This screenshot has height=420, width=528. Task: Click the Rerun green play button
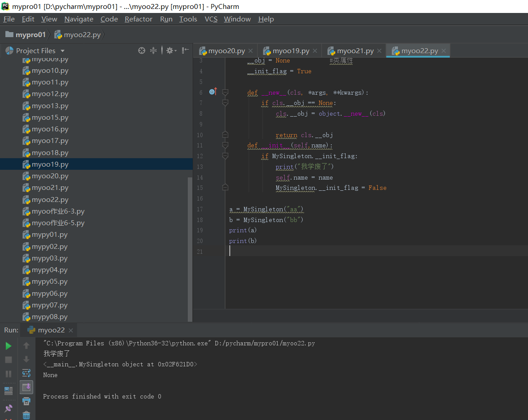click(8, 346)
